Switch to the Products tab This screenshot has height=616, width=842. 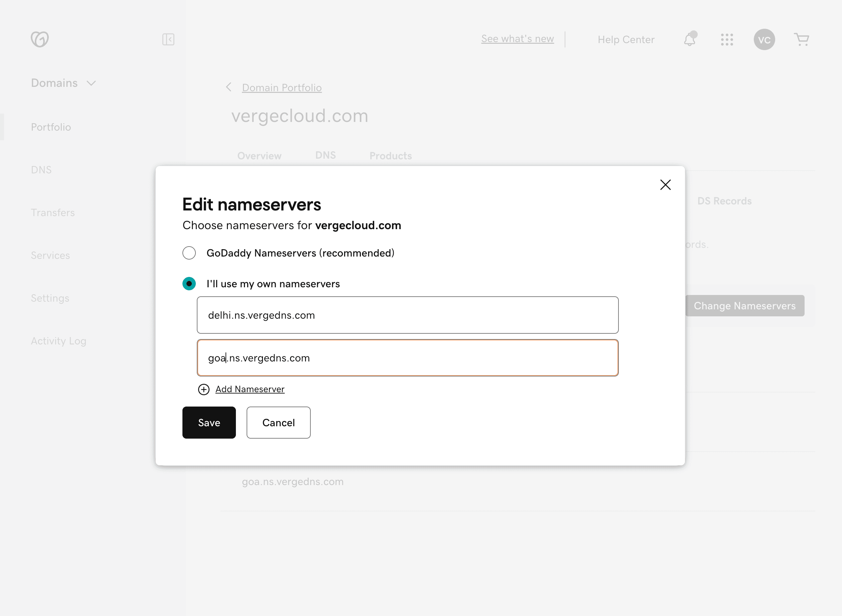coord(390,155)
